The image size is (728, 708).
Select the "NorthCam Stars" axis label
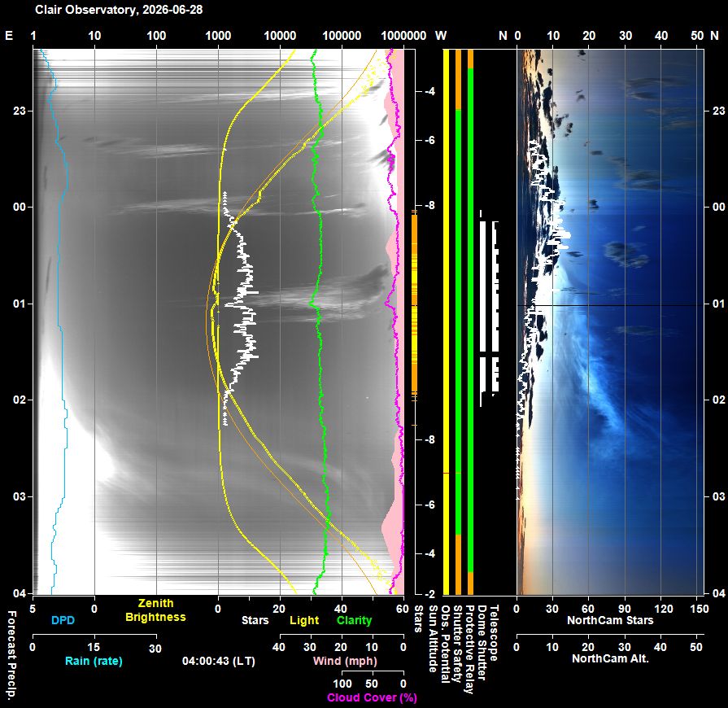pos(610,620)
